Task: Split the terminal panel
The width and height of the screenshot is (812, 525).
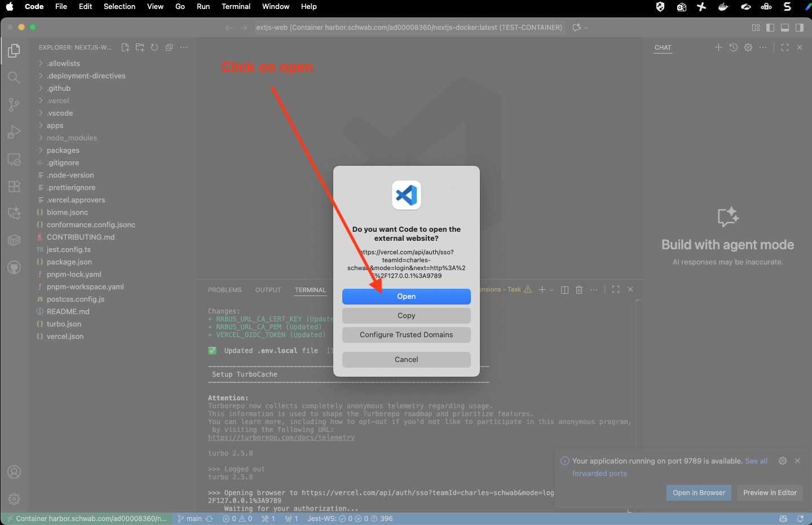Action: [x=564, y=289]
